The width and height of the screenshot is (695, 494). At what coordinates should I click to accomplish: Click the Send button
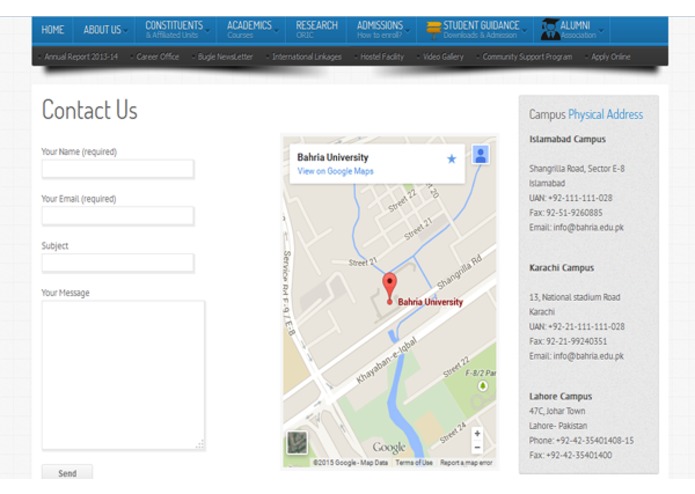click(x=67, y=472)
